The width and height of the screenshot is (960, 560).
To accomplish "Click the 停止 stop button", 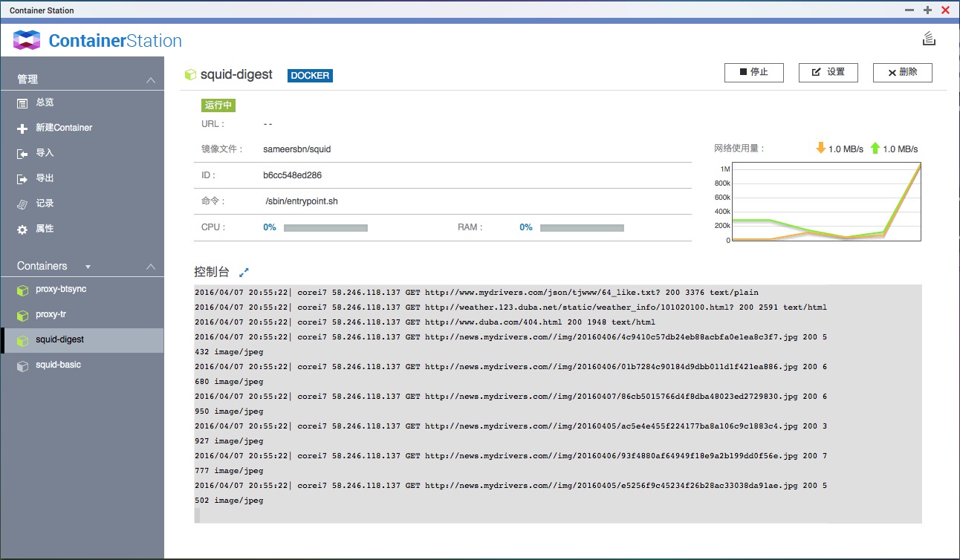I will [x=754, y=72].
